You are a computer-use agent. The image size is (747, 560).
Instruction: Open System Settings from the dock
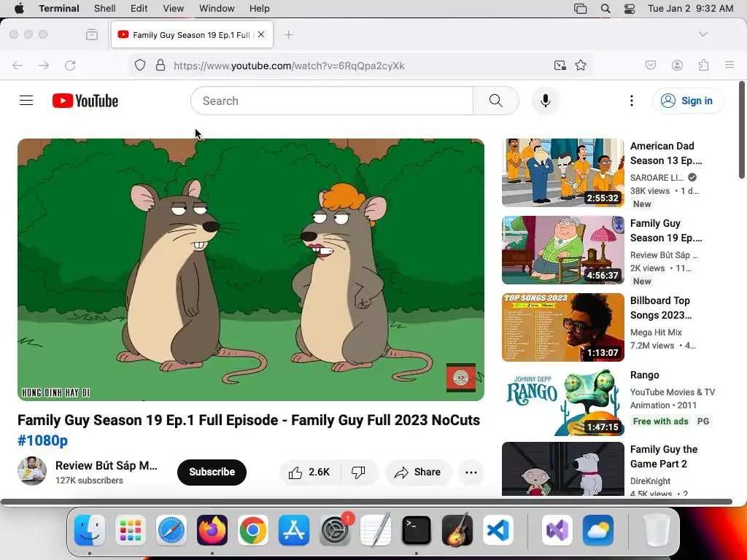(x=335, y=530)
